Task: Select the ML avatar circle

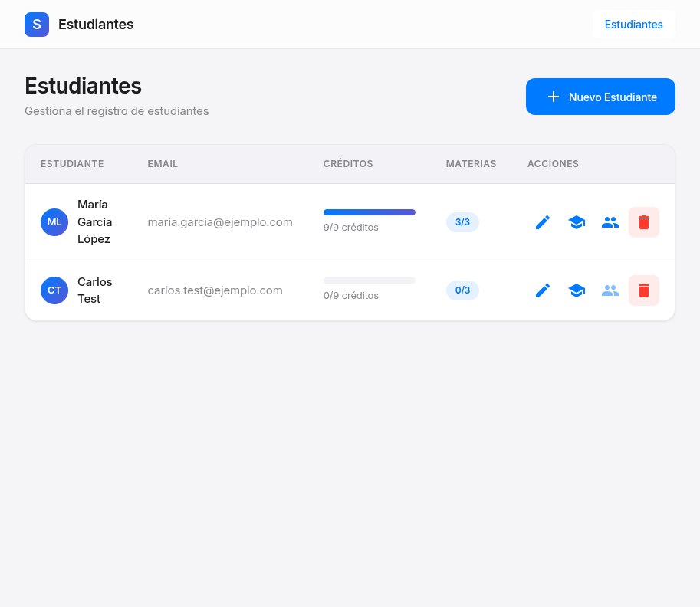Action: point(54,222)
